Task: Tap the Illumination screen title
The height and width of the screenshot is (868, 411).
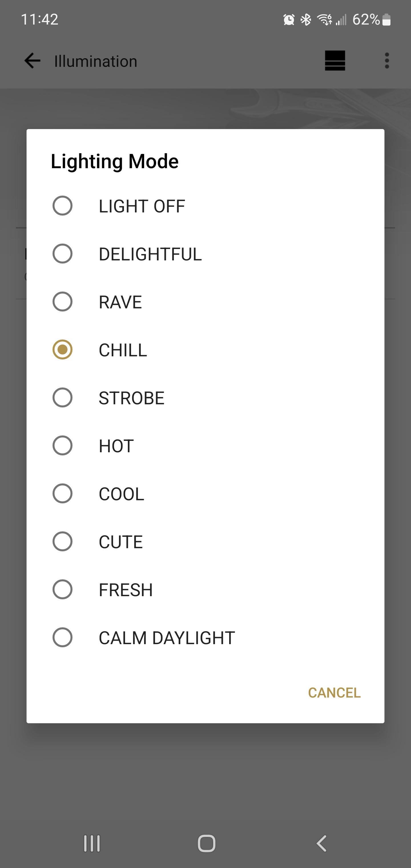Action: [x=96, y=61]
